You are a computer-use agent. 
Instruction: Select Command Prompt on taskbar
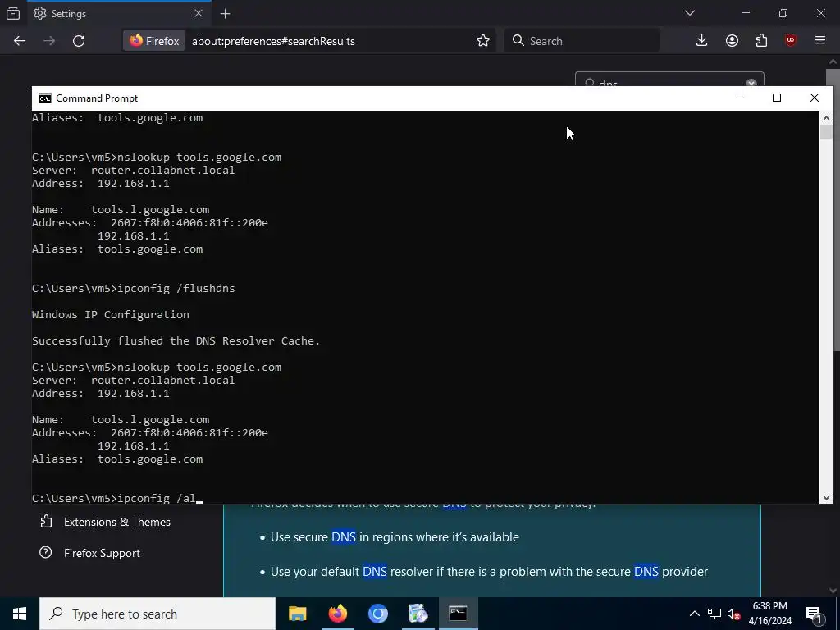pos(458,614)
